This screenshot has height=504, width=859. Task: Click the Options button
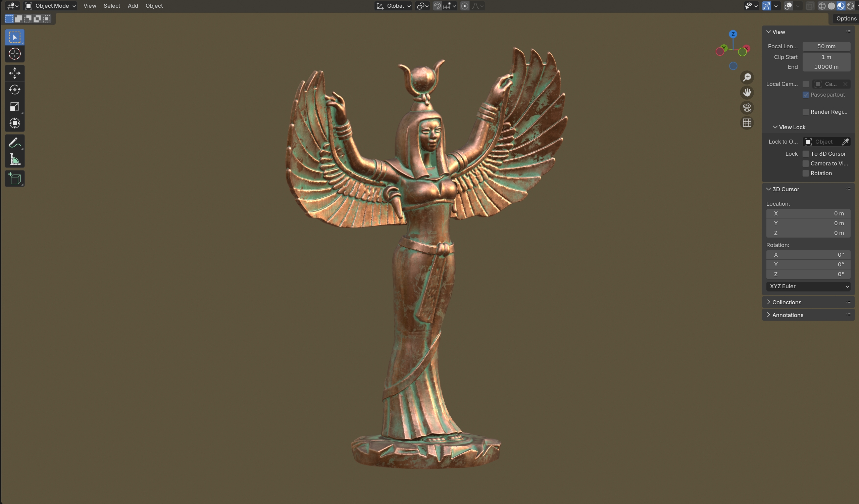tap(846, 18)
